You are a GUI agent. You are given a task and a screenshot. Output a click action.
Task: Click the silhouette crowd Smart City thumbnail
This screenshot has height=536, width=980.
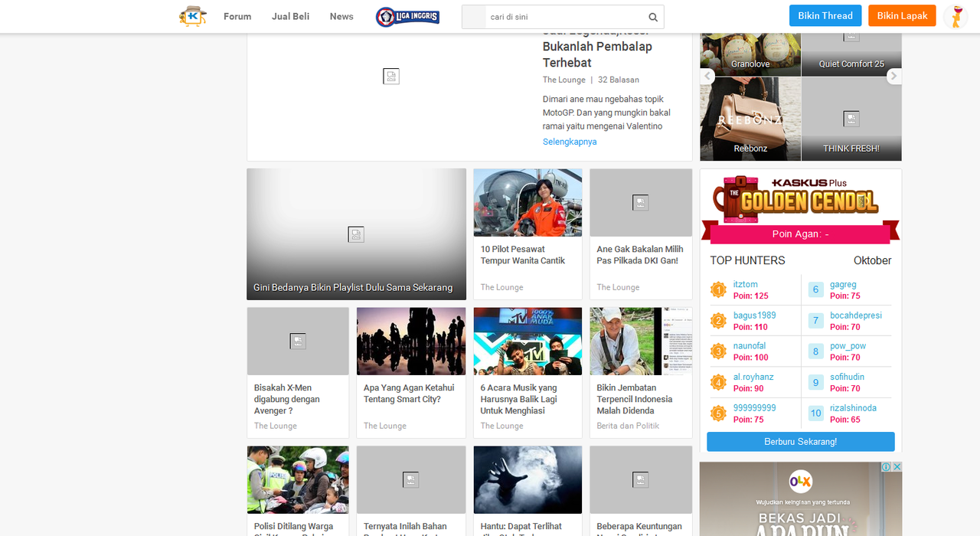(411, 342)
